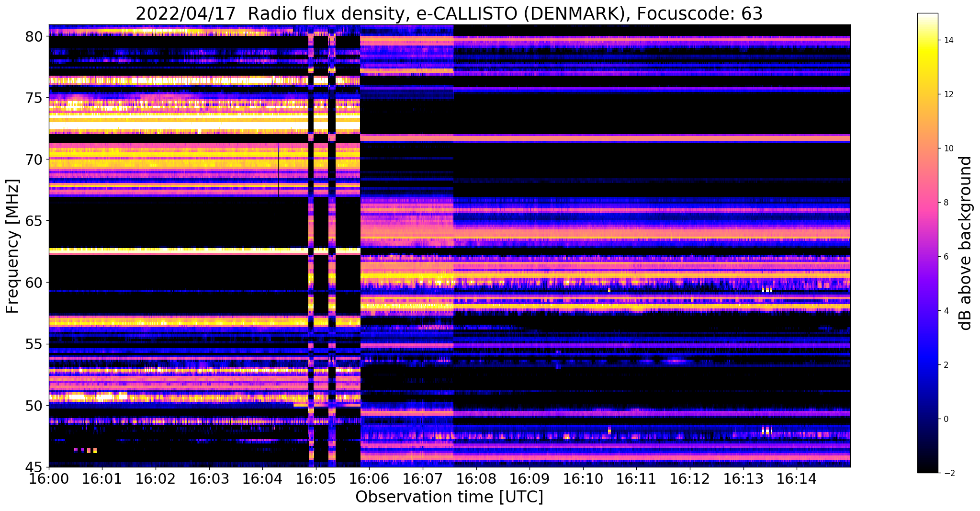The height and width of the screenshot is (511, 980).
Task: Click the colorbar tick label 4
Action: point(946,311)
